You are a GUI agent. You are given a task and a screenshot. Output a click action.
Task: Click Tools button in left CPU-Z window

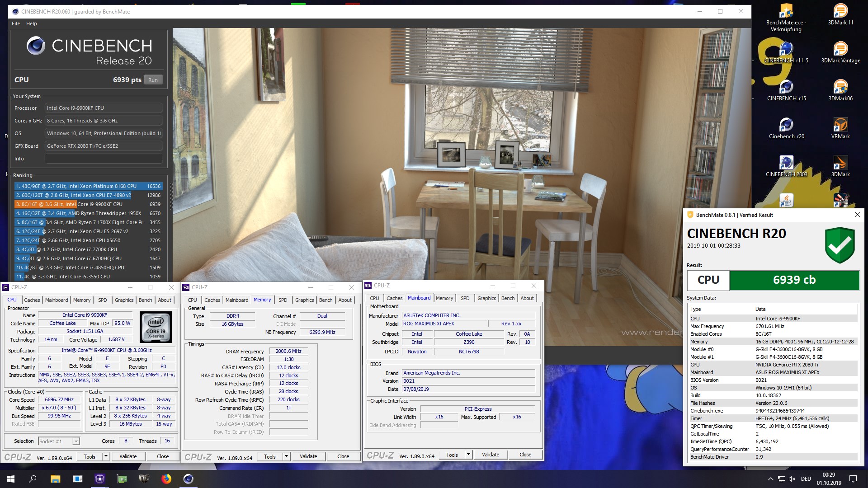point(90,456)
